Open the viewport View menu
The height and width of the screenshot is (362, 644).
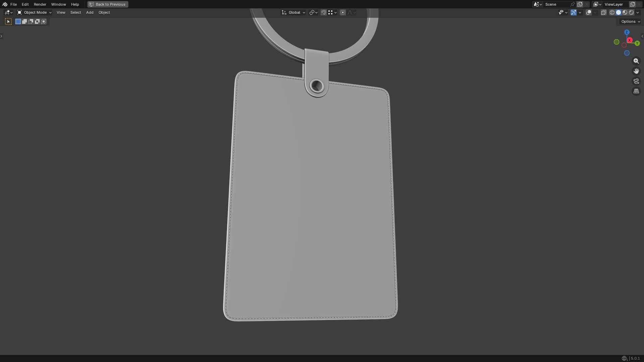[61, 12]
